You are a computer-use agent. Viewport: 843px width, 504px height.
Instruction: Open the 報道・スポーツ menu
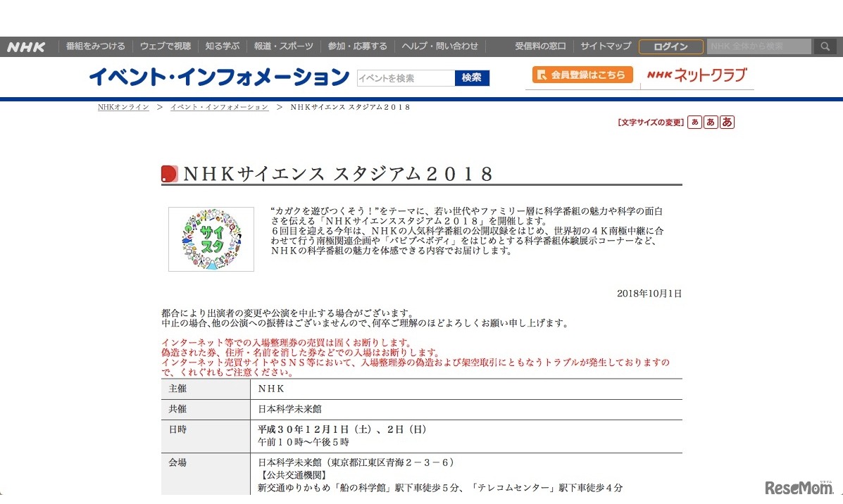pyautogui.click(x=283, y=46)
